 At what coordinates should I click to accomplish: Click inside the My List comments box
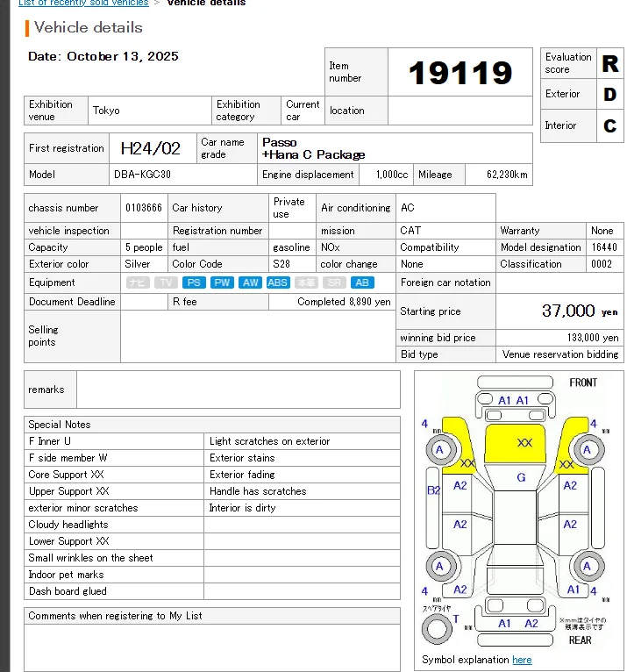(x=212, y=647)
